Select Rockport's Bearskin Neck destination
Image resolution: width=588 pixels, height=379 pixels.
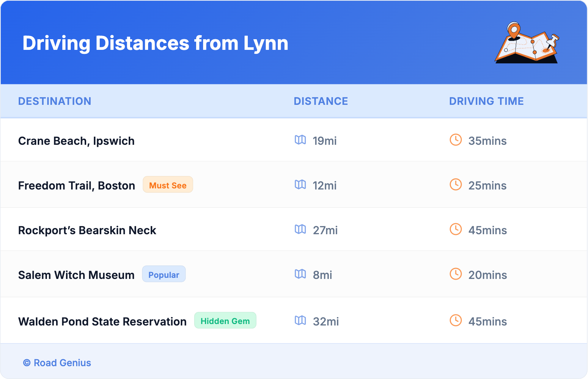87,231
